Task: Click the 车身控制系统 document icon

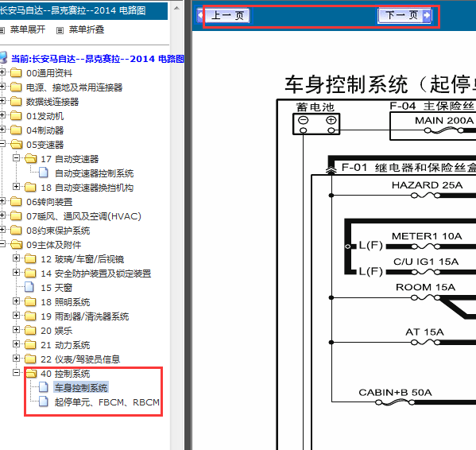Action: (44, 387)
